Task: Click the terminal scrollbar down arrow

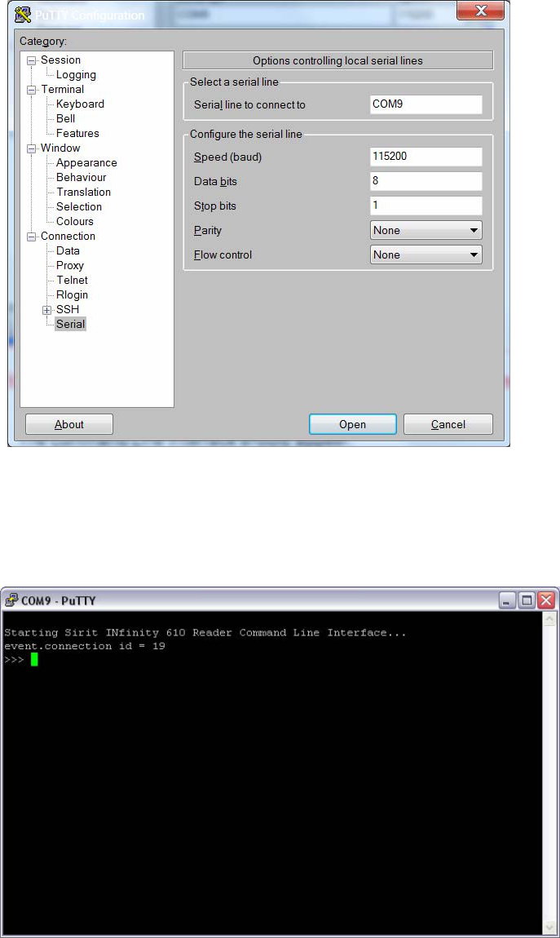Action: point(550,927)
